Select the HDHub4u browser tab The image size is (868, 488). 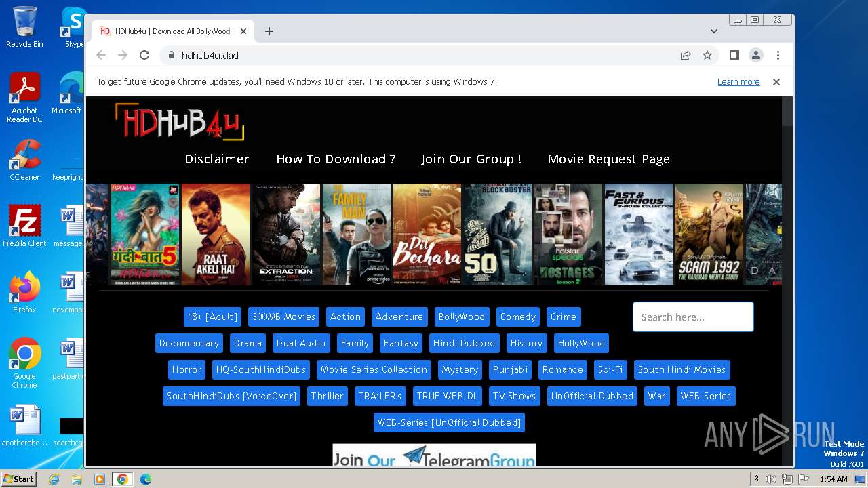pyautogui.click(x=173, y=31)
